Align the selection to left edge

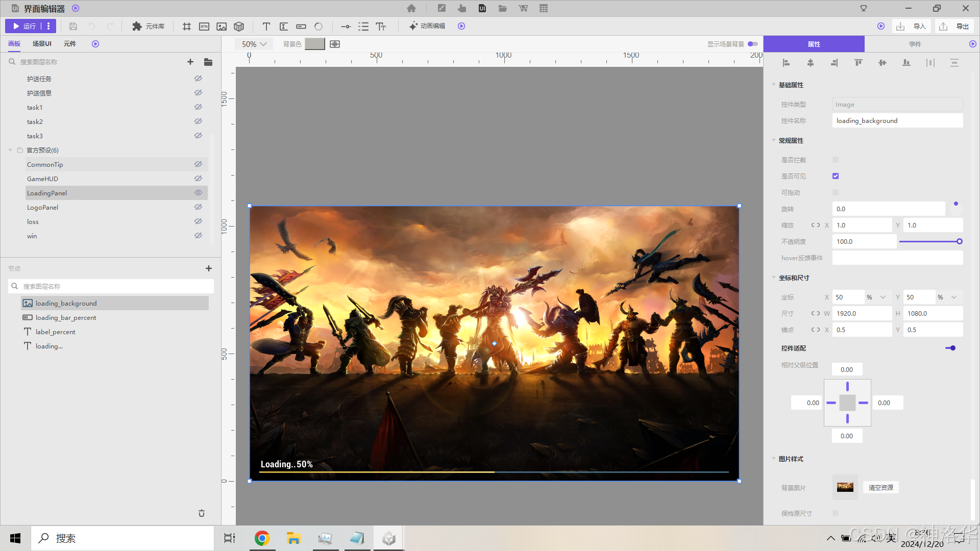coord(786,63)
